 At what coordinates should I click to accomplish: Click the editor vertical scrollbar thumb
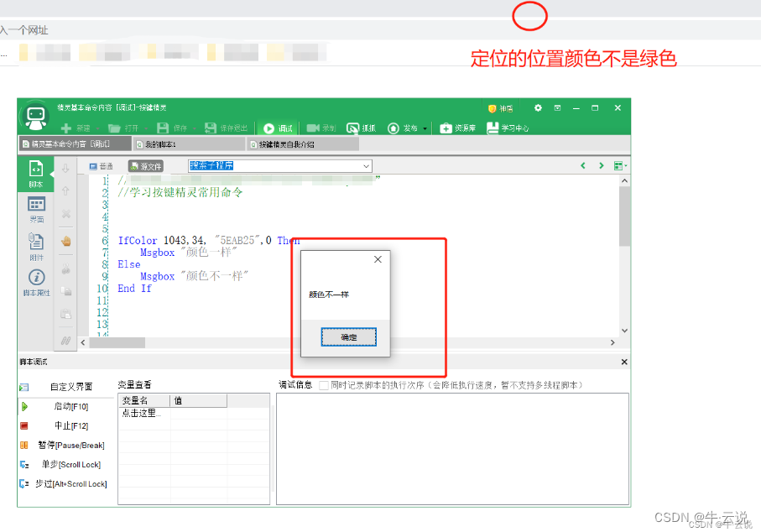(624, 217)
